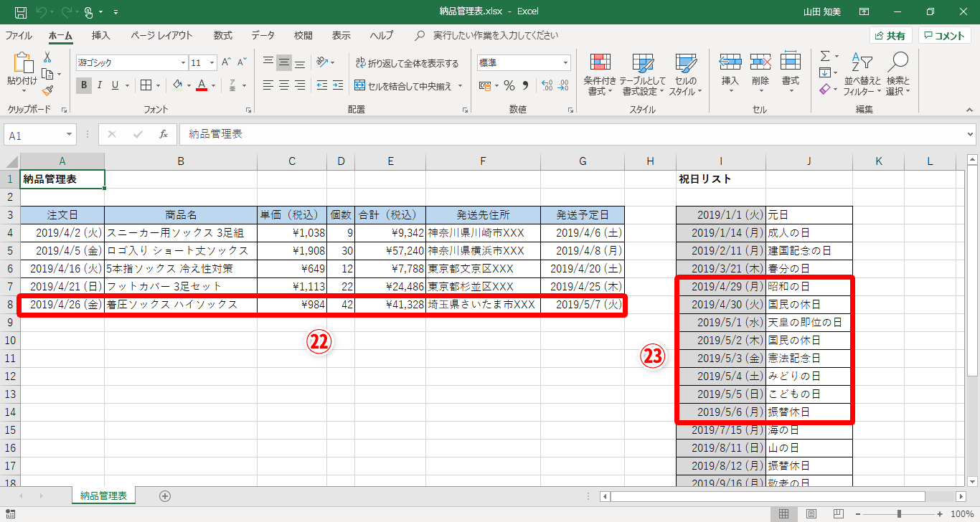980x522 pixels.
Task: Select cell B8 着圧ソックス ハイソックス
Action: click(181, 305)
